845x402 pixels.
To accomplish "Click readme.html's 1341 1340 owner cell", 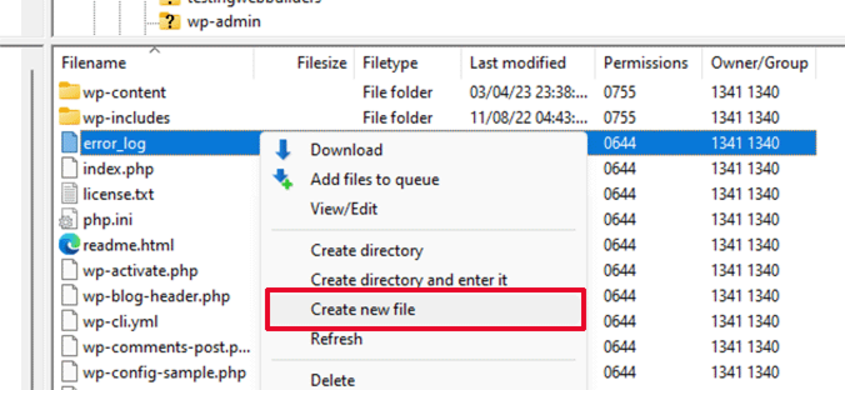I will coord(745,245).
